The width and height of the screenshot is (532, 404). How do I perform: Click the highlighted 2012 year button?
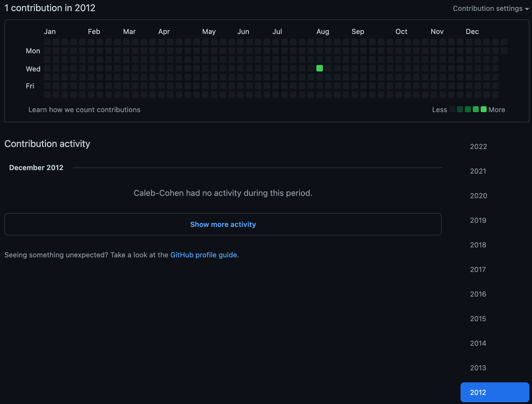coord(495,392)
